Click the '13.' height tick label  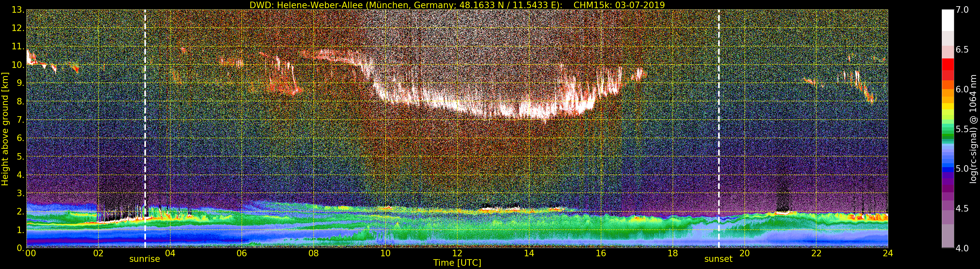point(18,10)
